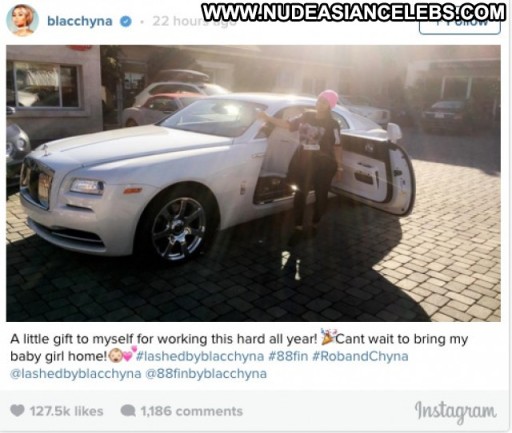The image size is (512, 433).
Task: Visit the @lashedbyblacchyna mention
Action: (76, 374)
